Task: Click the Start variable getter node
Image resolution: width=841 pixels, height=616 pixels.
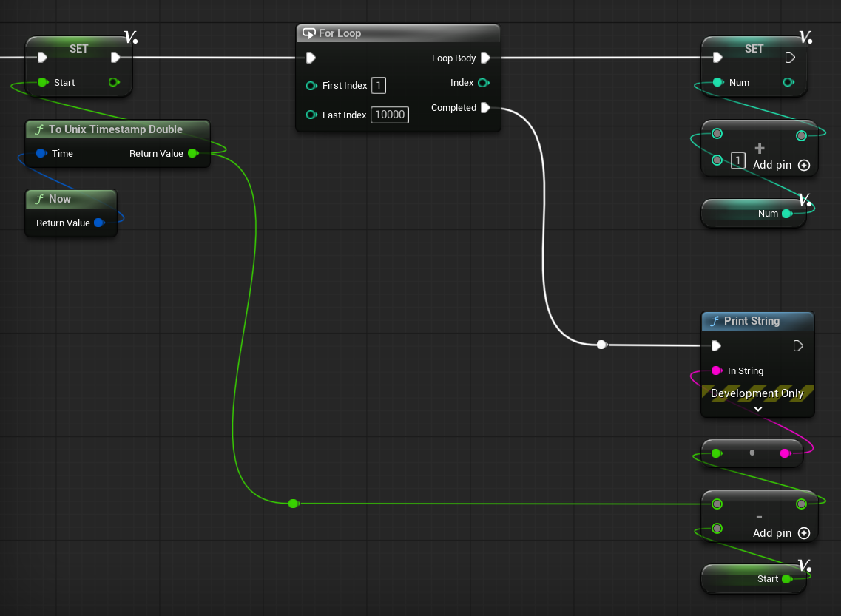Action: coord(754,578)
